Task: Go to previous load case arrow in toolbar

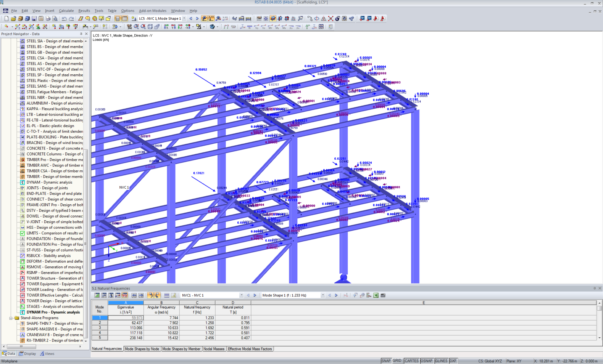Action: [x=191, y=18]
